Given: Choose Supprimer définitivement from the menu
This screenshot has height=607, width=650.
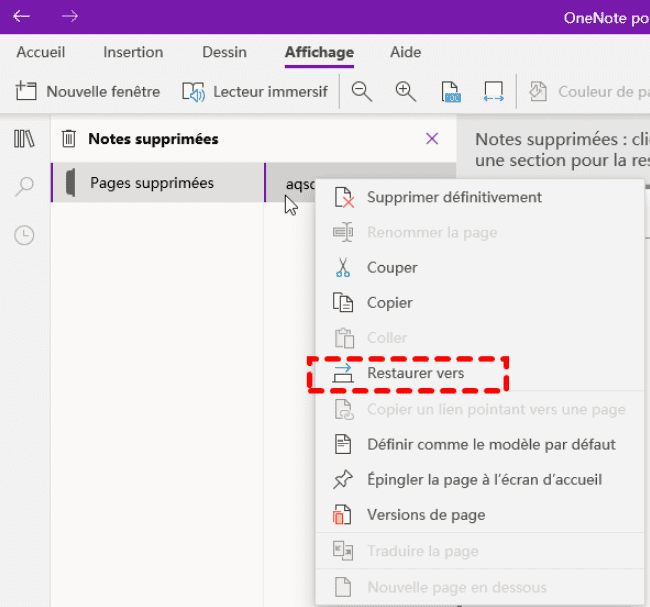Looking at the screenshot, I should [454, 197].
